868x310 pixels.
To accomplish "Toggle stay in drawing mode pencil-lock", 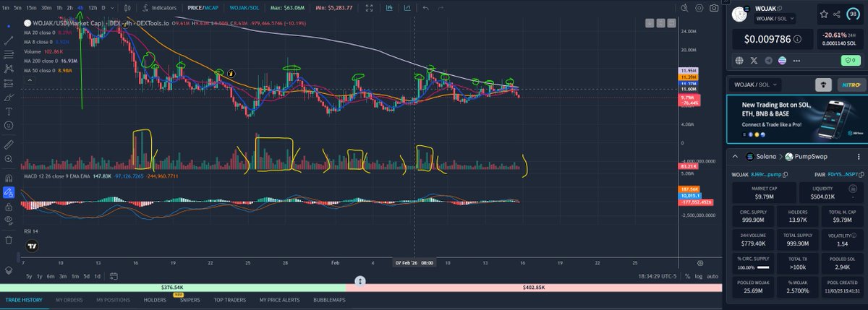I will pyautogui.click(x=9, y=192).
